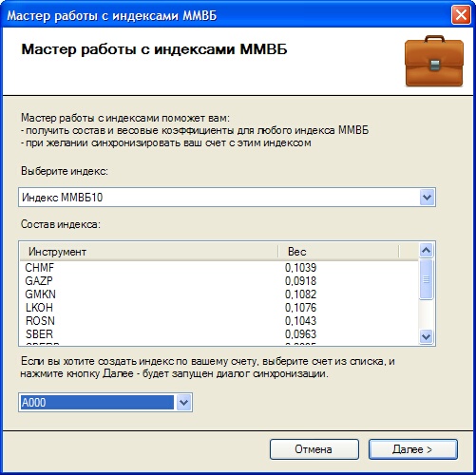Image resolution: width=476 pixels, height=475 pixels.
Task: Click the Далее > button
Action: pos(412,449)
